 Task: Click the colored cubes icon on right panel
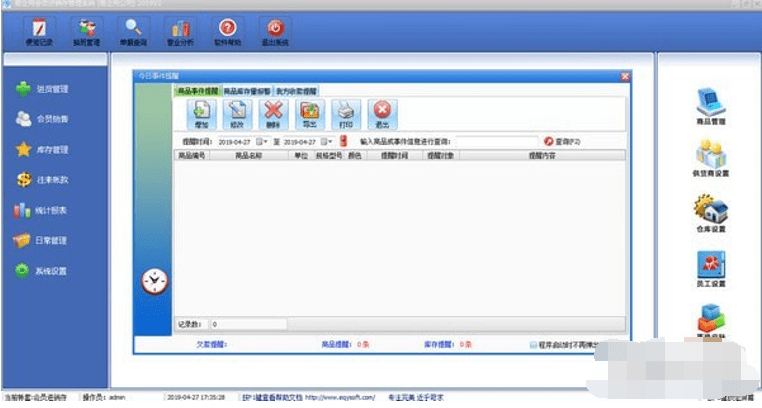click(x=711, y=321)
